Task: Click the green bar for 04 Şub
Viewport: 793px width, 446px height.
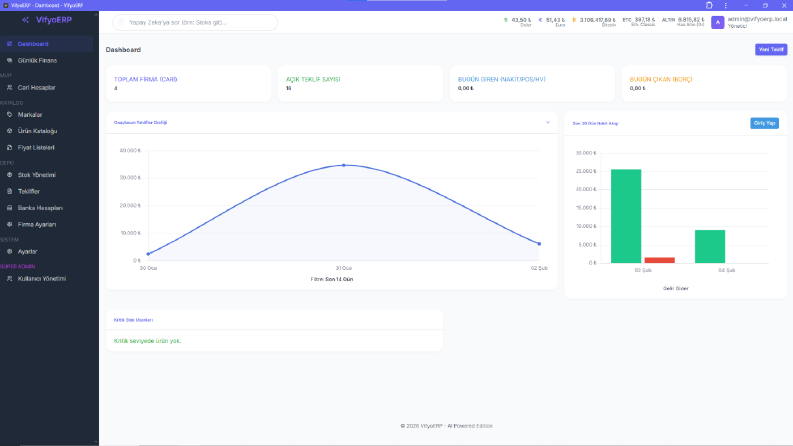Action: click(x=710, y=247)
